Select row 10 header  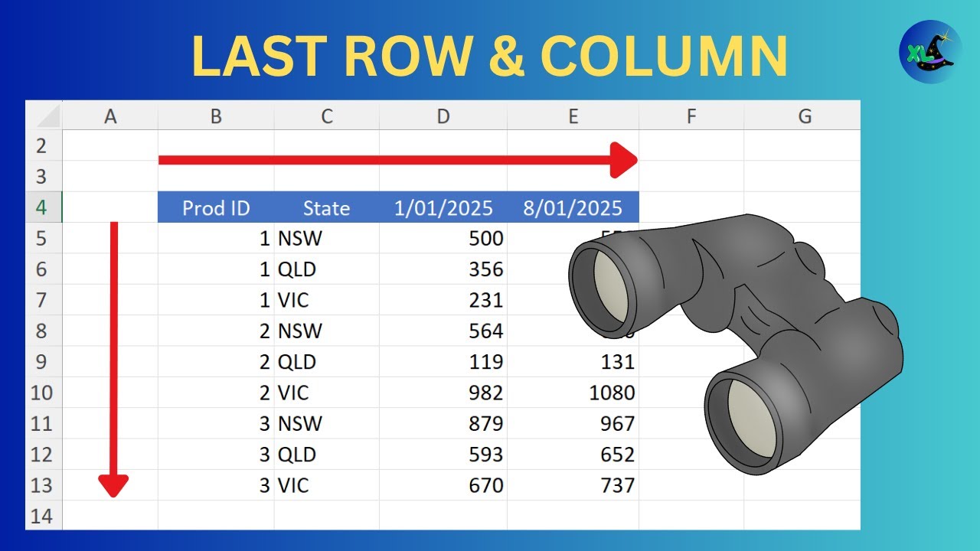(x=44, y=393)
